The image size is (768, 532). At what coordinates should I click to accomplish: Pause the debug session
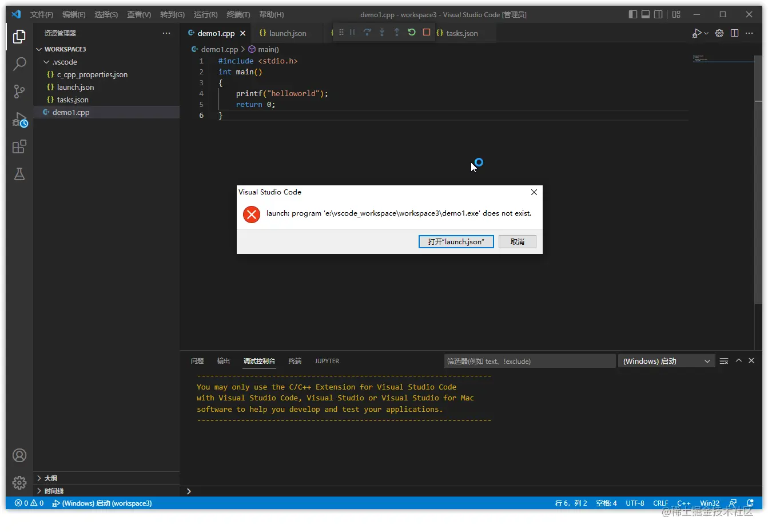tap(352, 33)
